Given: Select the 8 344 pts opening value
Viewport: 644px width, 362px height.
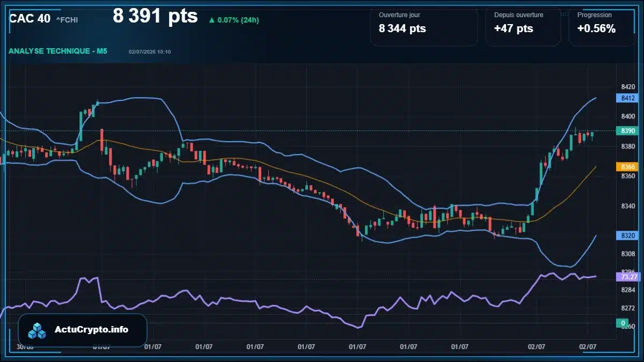Looking at the screenshot, I should 402,29.
